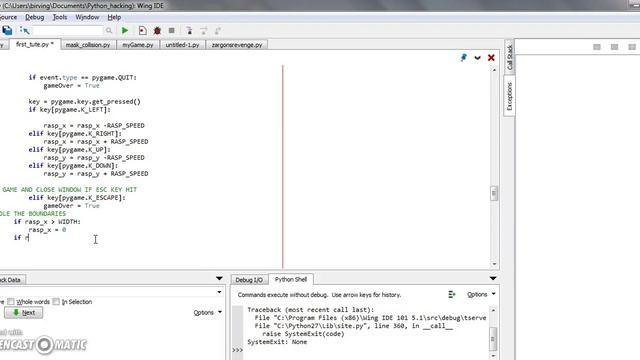Switch to the mask_collision.py tab
Viewport: 640px width, 360px height.
(88, 45)
